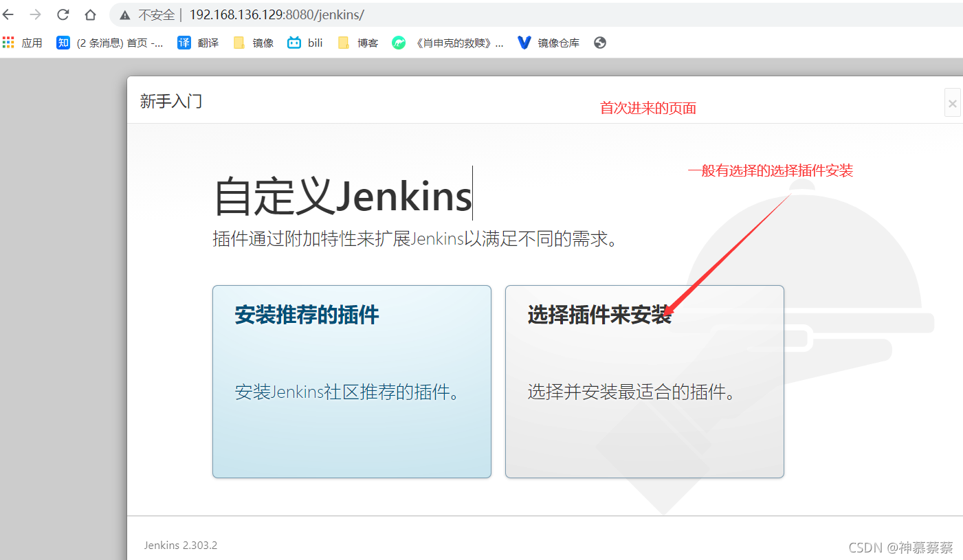This screenshot has width=963, height=560.
Task: Click the browser back arrow
Action: [x=8, y=14]
